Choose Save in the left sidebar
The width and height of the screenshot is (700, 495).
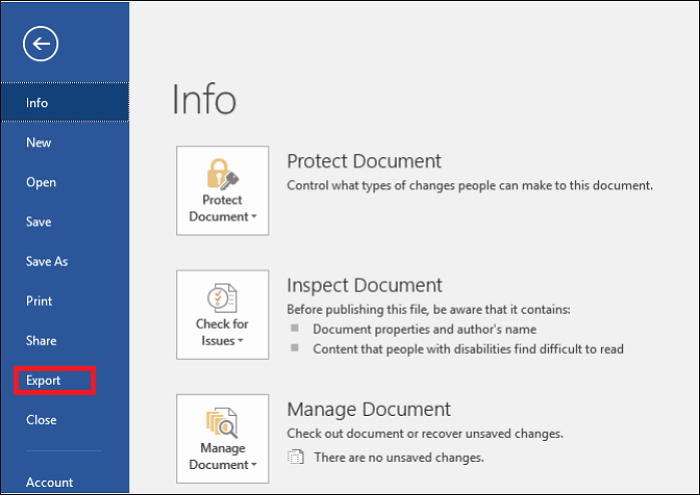point(39,222)
